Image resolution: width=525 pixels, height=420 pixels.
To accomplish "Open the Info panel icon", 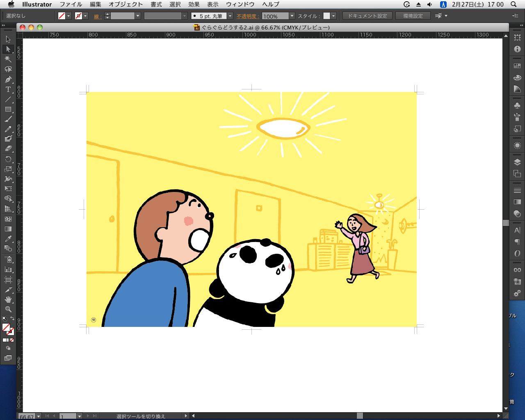I will (x=517, y=49).
